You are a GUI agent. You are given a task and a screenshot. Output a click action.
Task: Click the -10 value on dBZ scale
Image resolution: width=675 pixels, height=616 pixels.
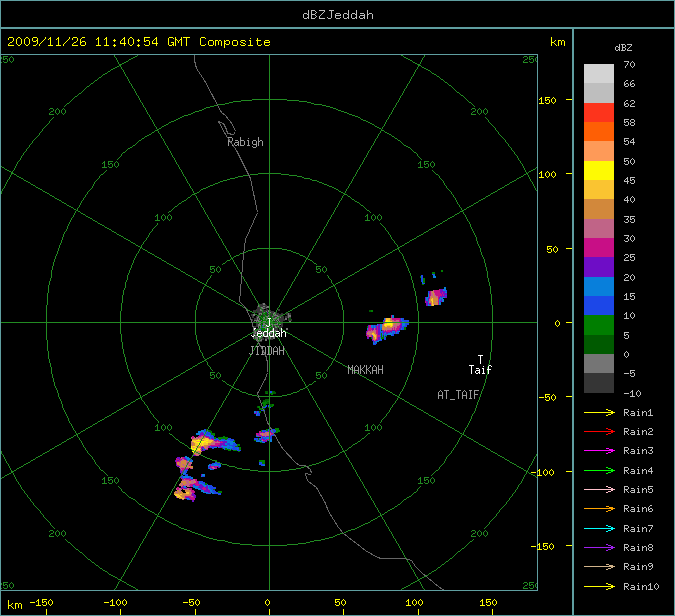(632, 393)
